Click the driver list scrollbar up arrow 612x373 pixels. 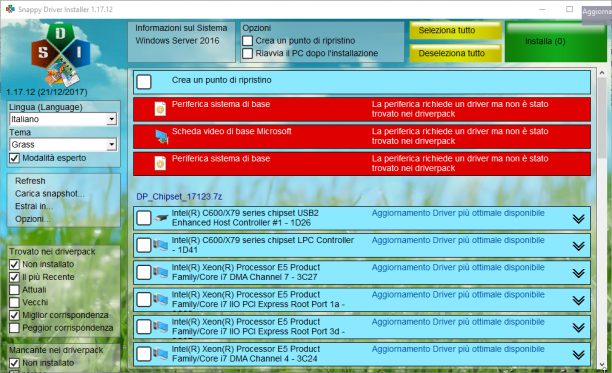coord(601,73)
